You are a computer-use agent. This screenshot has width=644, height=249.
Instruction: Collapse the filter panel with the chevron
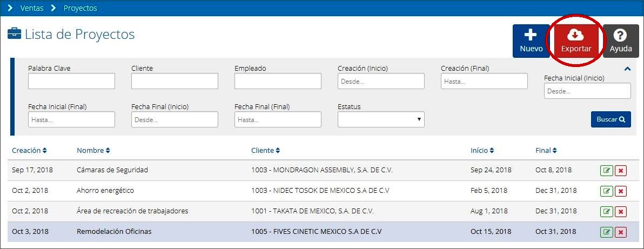(627, 69)
